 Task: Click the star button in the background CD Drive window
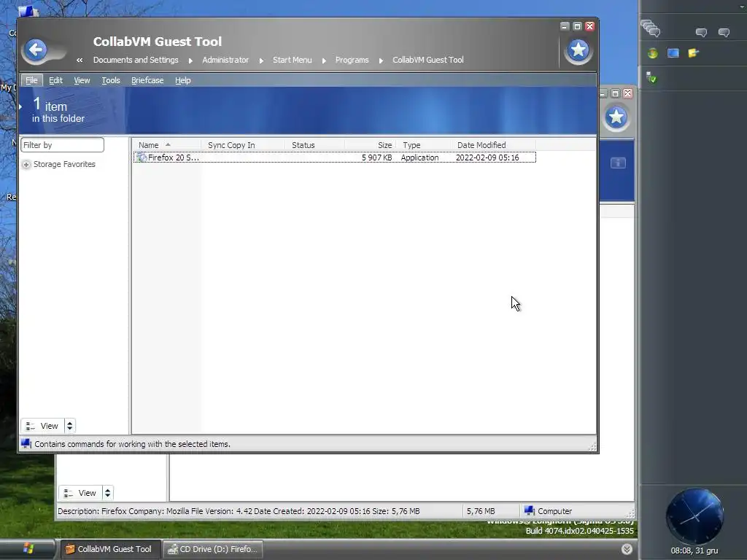[x=616, y=116]
